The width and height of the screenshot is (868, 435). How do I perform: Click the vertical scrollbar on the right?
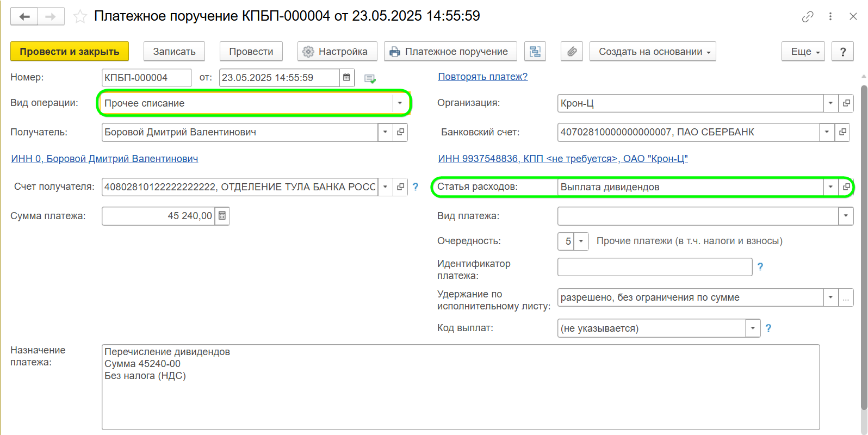click(x=864, y=245)
